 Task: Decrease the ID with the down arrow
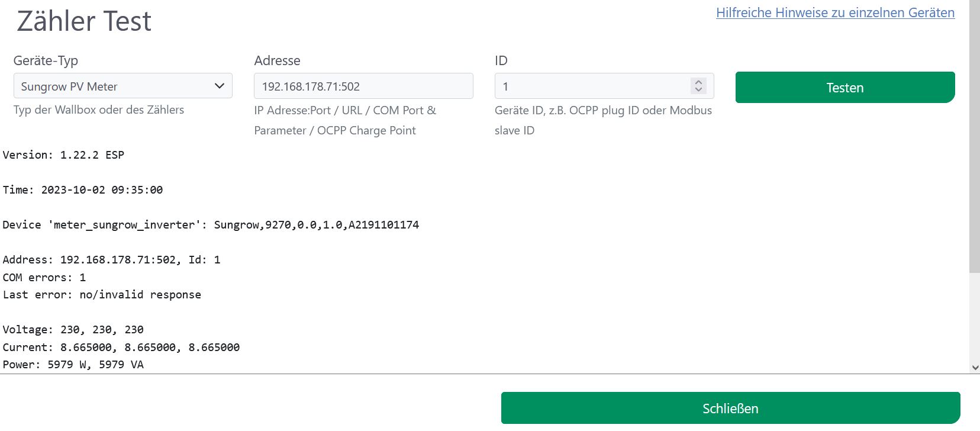tap(699, 91)
